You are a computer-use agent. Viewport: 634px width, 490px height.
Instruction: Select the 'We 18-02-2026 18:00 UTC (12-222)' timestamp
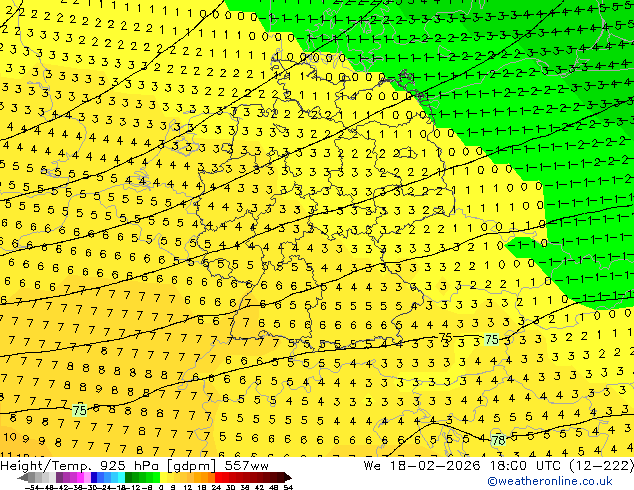tap(499, 466)
